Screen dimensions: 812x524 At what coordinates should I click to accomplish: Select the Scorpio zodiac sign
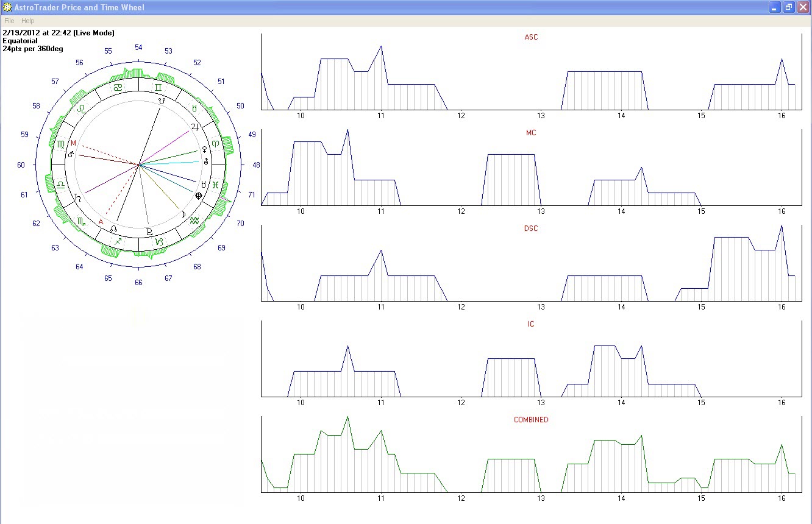point(81,223)
